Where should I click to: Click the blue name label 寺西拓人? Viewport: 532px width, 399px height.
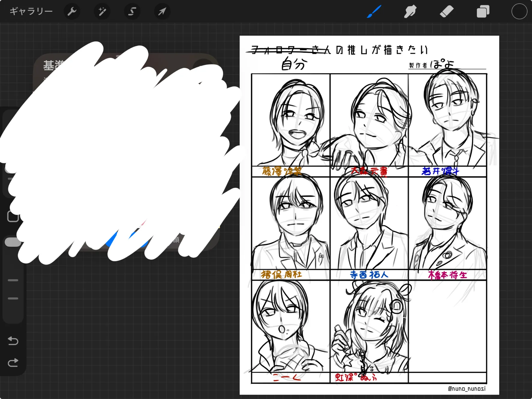(369, 274)
